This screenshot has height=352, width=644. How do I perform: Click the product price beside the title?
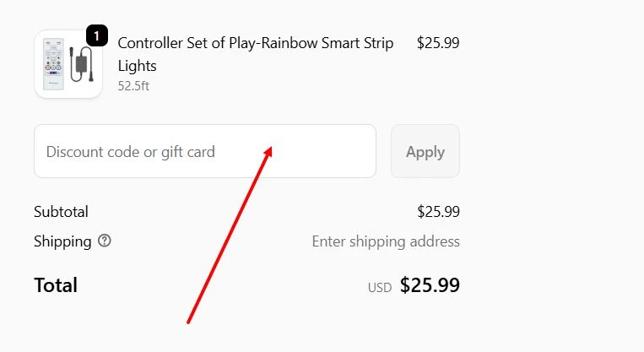click(438, 43)
